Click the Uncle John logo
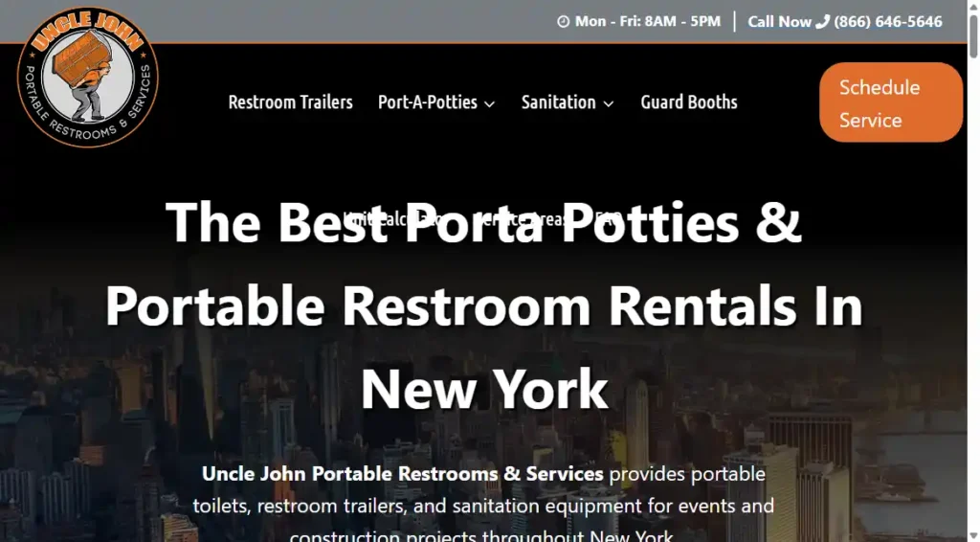The width and height of the screenshot is (980, 542). click(x=87, y=77)
